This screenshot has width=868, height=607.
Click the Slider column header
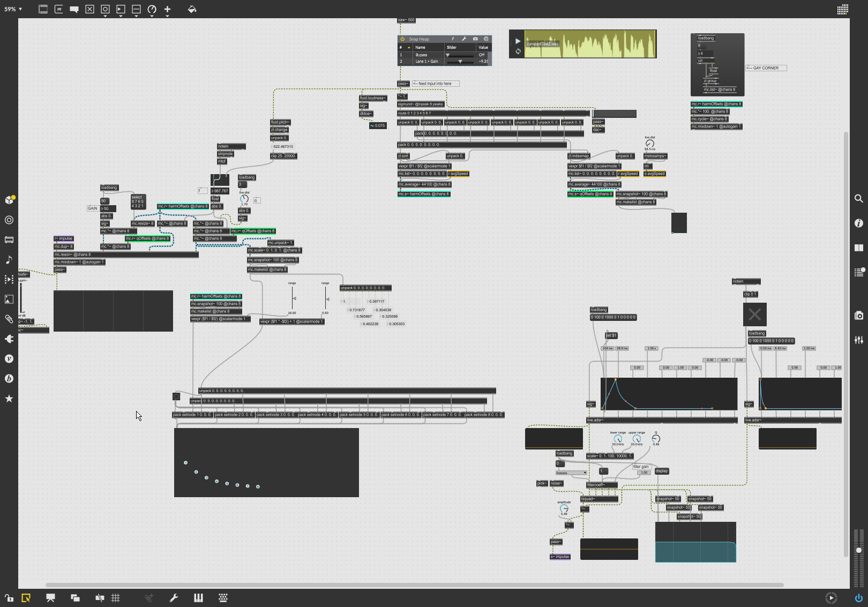coord(460,47)
